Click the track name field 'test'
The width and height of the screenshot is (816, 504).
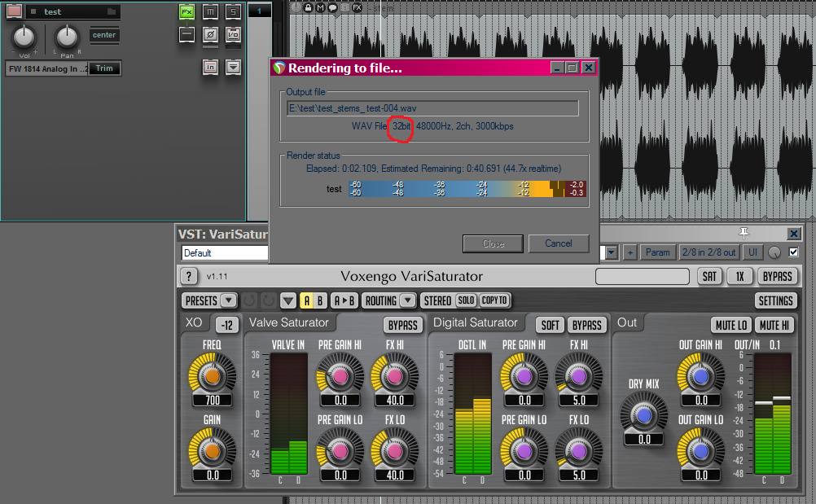(67, 11)
